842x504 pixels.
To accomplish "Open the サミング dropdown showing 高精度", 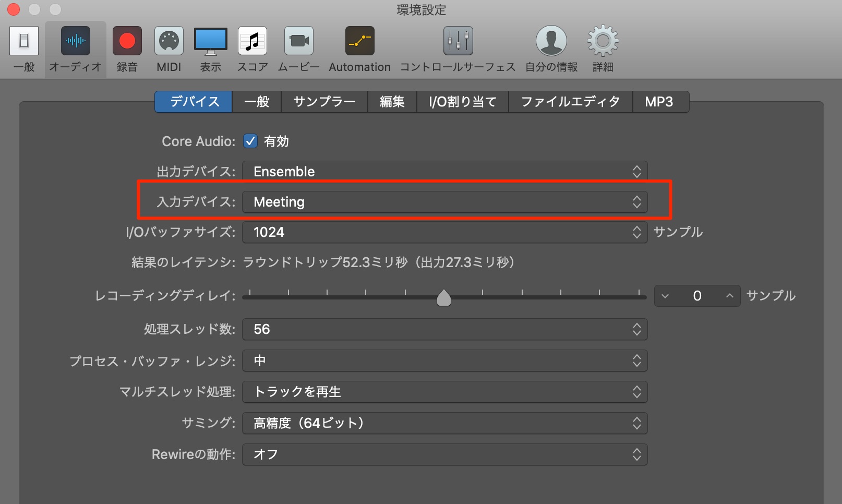I will pos(445,423).
